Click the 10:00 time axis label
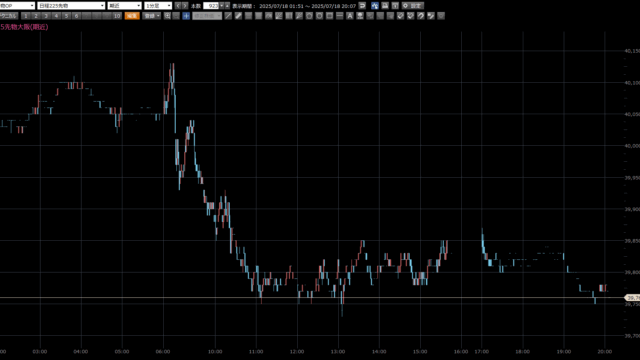 (x=215, y=351)
